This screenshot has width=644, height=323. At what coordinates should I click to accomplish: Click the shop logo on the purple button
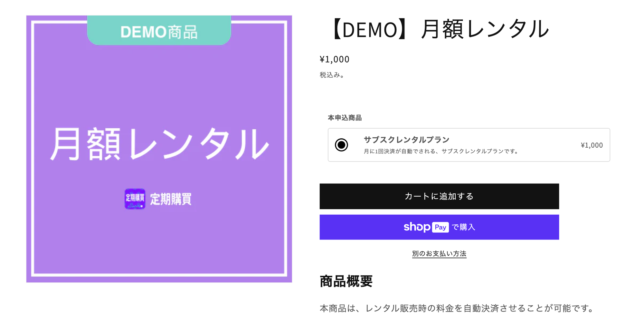[x=417, y=227]
